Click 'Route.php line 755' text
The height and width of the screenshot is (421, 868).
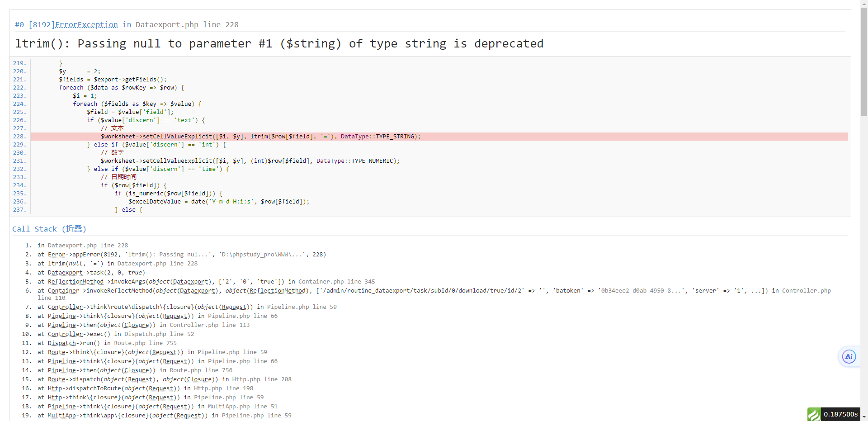click(145, 343)
